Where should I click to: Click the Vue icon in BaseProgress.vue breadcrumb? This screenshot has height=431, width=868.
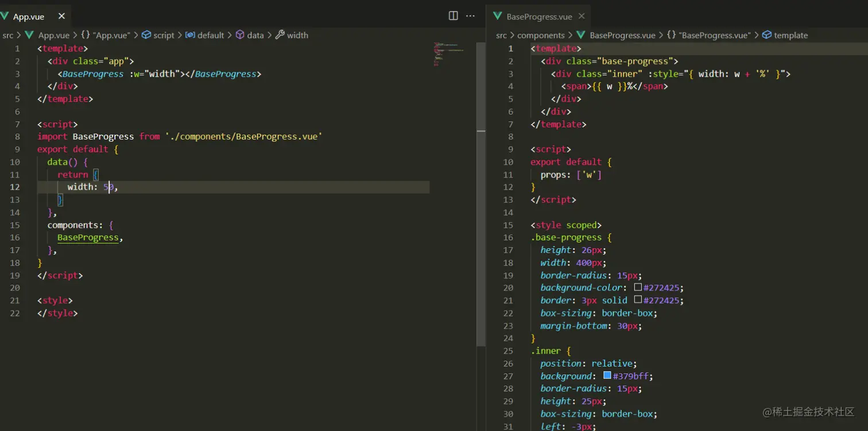[581, 35]
